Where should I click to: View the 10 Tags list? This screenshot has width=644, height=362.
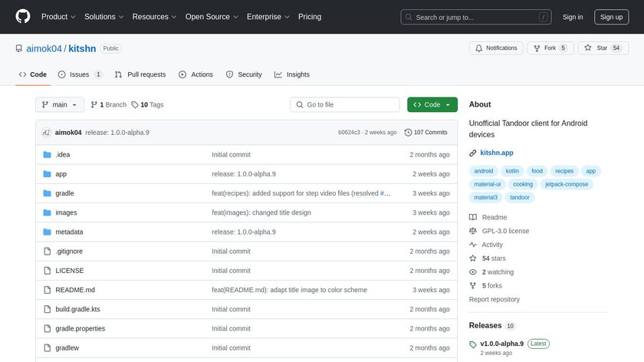click(x=147, y=105)
